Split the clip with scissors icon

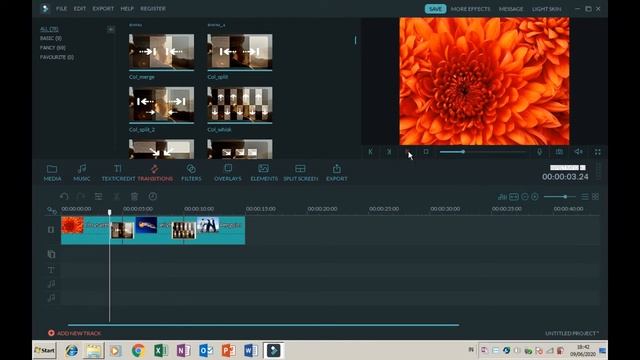[x=116, y=196]
